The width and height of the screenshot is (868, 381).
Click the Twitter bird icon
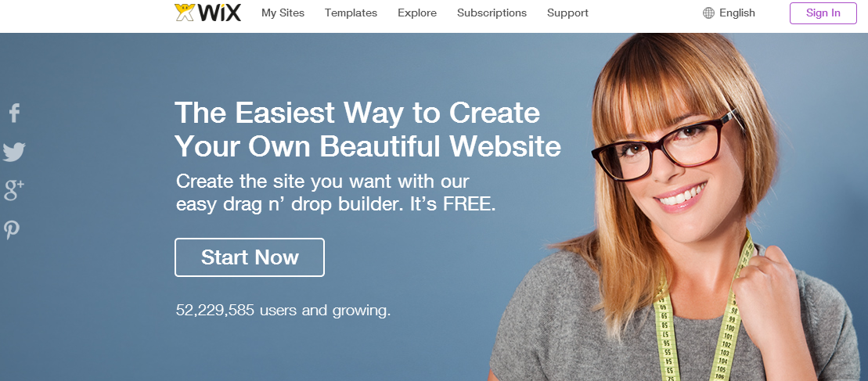point(14,152)
